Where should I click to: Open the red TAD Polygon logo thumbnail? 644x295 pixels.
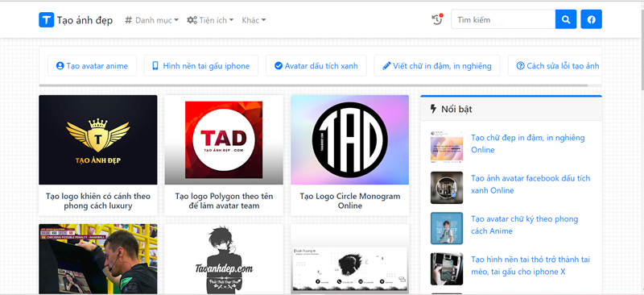(x=224, y=140)
